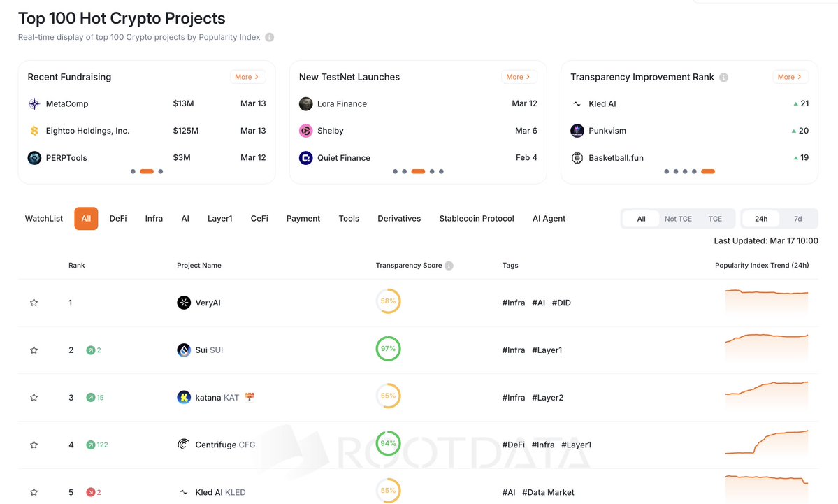Viewport: 838px width, 504px height.
Task: Go to first page dot in Transparency Improvement Rank carousel
Action: (x=667, y=171)
